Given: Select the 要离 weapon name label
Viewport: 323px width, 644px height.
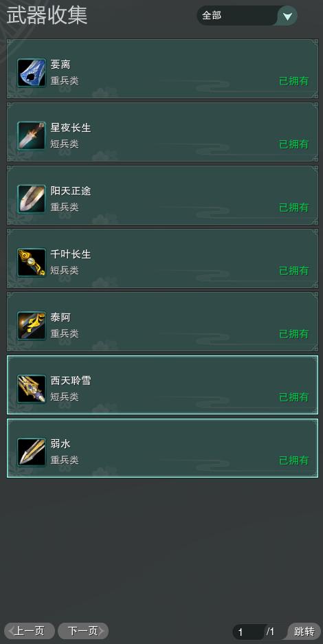Looking at the screenshot, I should (x=60, y=65).
